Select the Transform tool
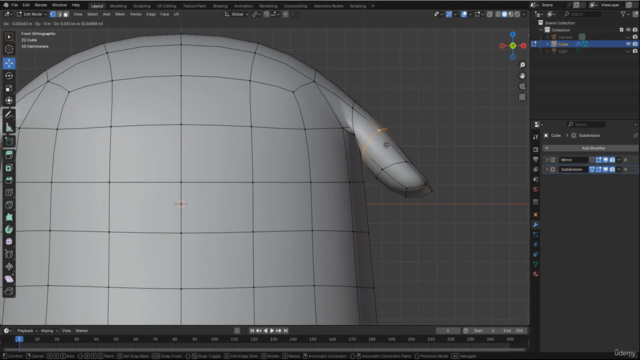640x360 pixels. click(x=9, y=100)
